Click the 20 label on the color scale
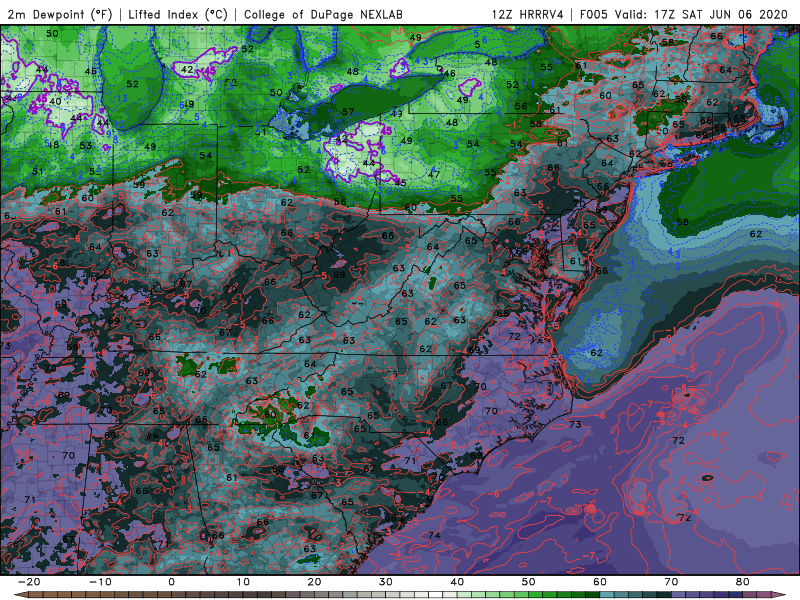Screen dimensions: 800x600 [314, 582]
